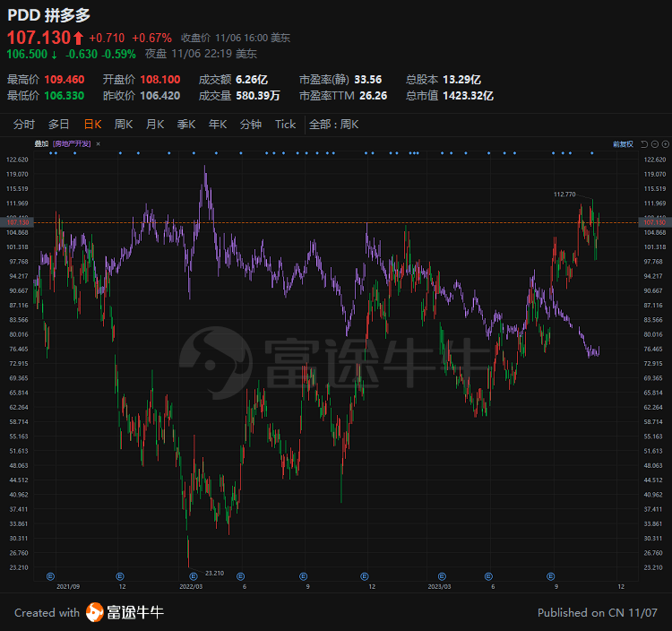Switch to the 分时 intraday tab

click(x=24, y=125)
